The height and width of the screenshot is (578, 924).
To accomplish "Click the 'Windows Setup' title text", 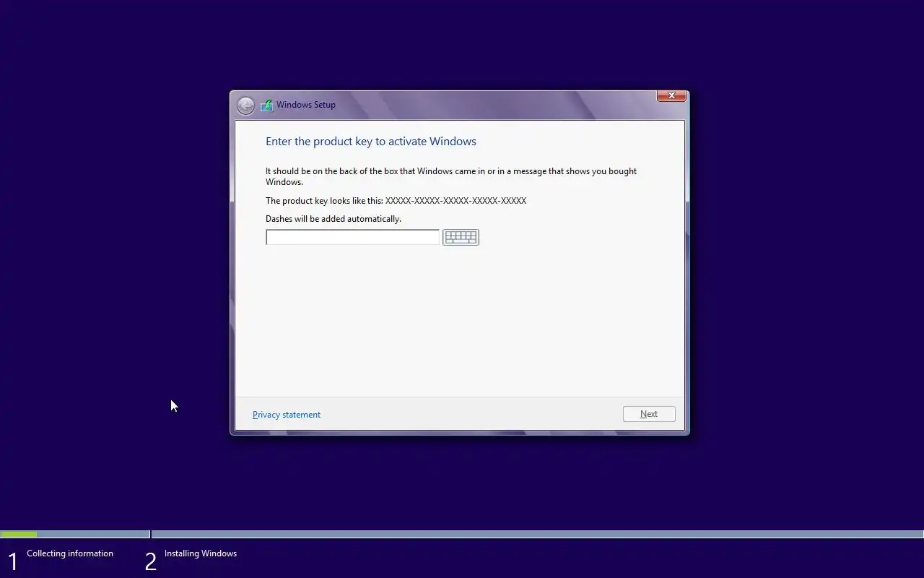I will click(x=306, y=105).
